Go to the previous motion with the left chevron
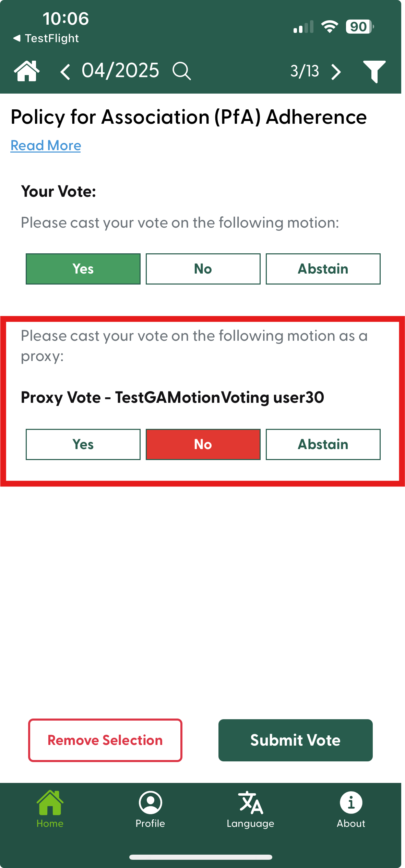 65,72
